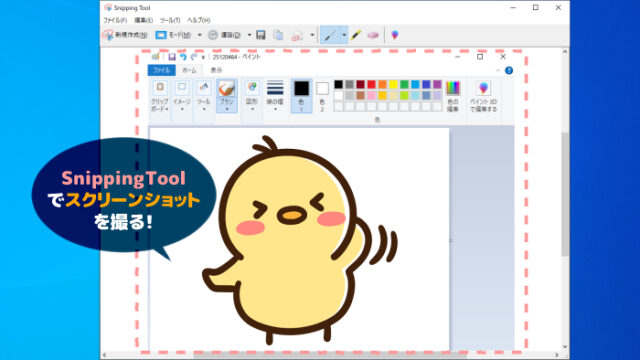Click the 遅延 delay button
The image size is (640, 360).
pyautogui.click(x=224, y=35)
